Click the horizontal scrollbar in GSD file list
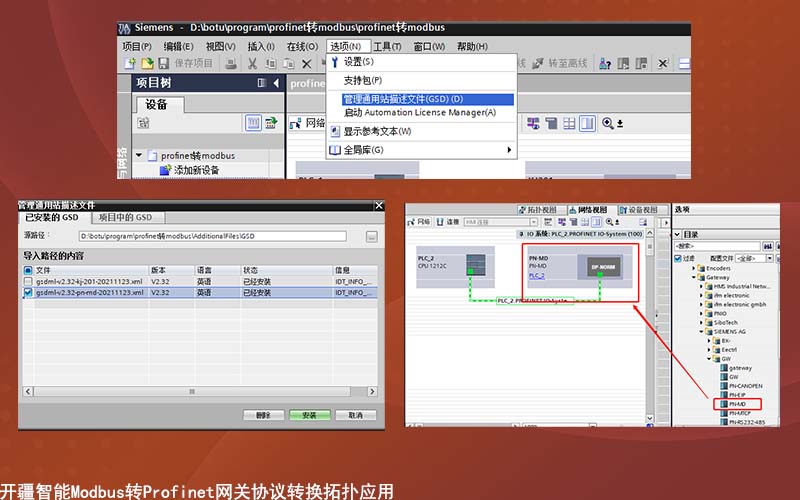The width and height of the screenshot is (800, 500). tap(192, 391)
